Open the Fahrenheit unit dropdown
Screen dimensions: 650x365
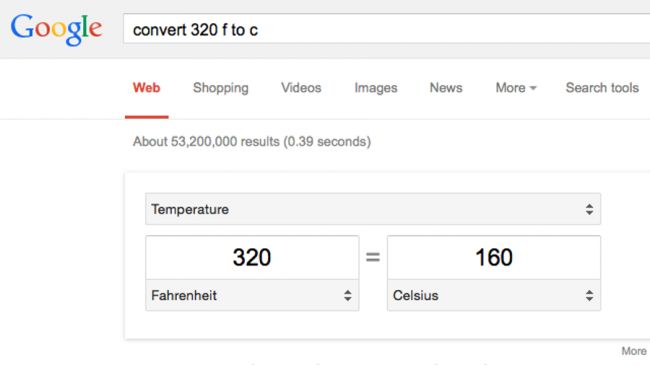252,295
